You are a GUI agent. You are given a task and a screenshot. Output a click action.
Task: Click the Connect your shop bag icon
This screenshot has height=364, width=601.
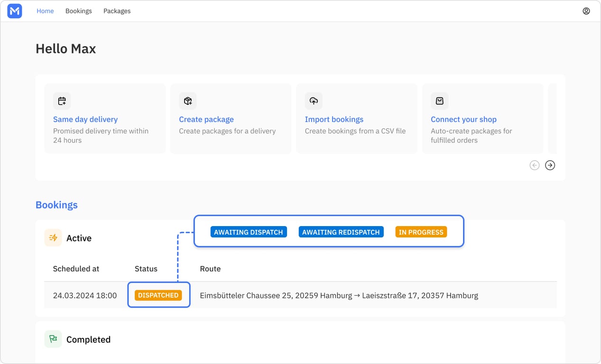(x=440, y=101)
